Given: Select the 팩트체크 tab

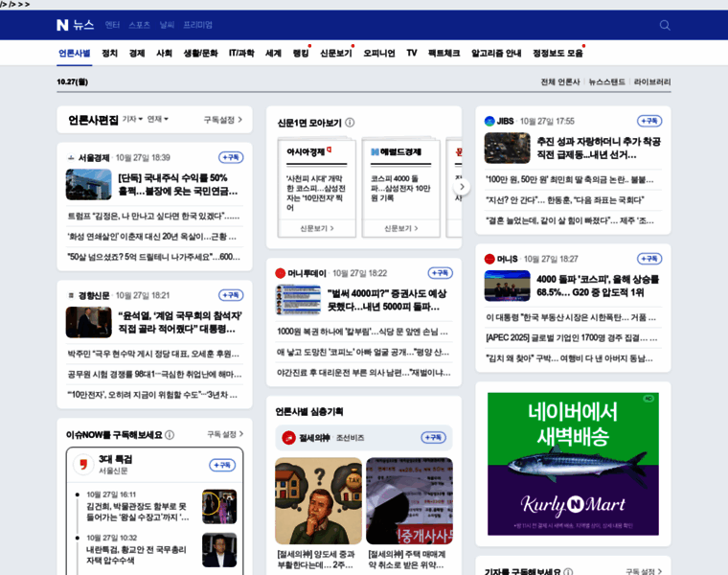Looking at the screenshot, I should pyautogui.click(x=444, y=54).
